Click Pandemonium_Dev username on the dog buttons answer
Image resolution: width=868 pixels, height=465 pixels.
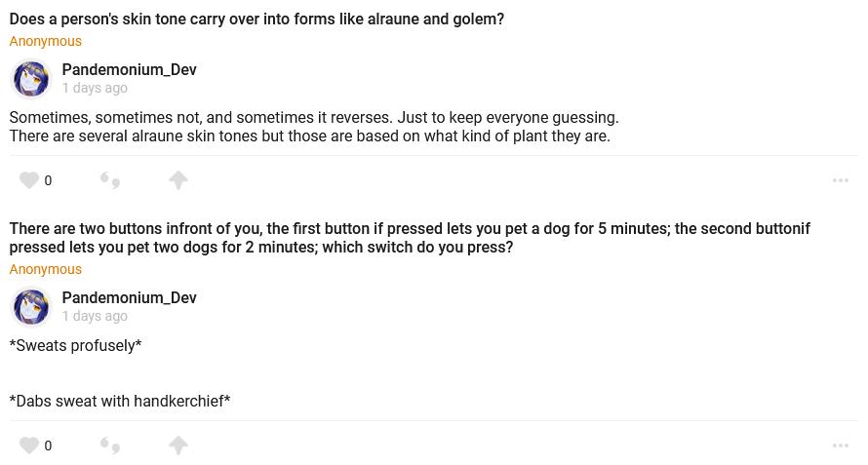tap(129, 298)
